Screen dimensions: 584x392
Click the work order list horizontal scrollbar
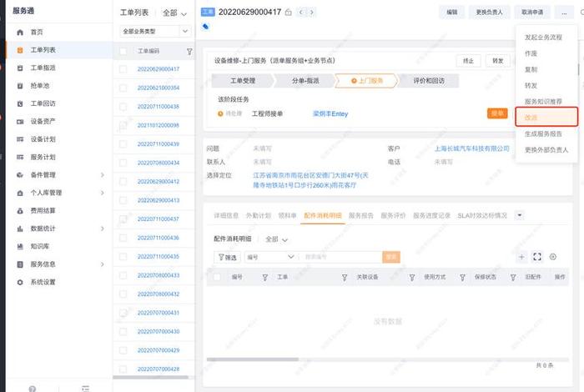150,378
